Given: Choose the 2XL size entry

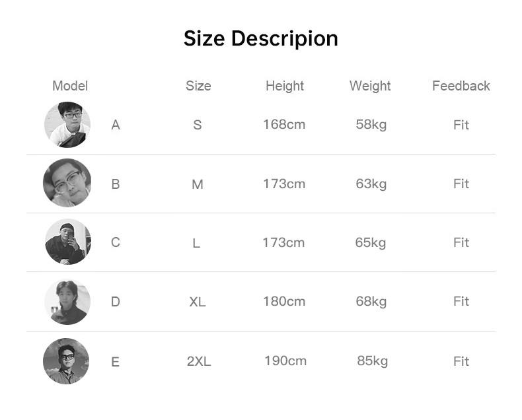Looking at the screenshot, I should pyautogui.click(x=199, y=361).
